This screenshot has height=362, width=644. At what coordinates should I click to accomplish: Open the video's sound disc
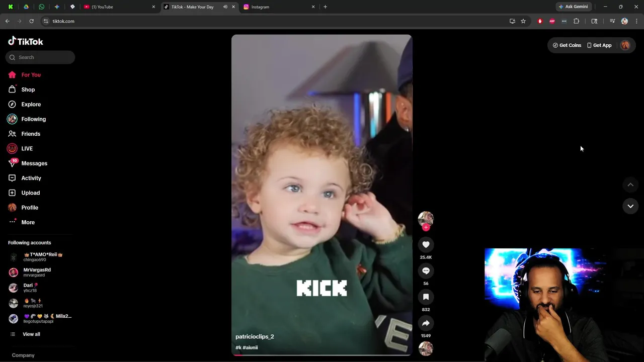(x=426, y=348)
